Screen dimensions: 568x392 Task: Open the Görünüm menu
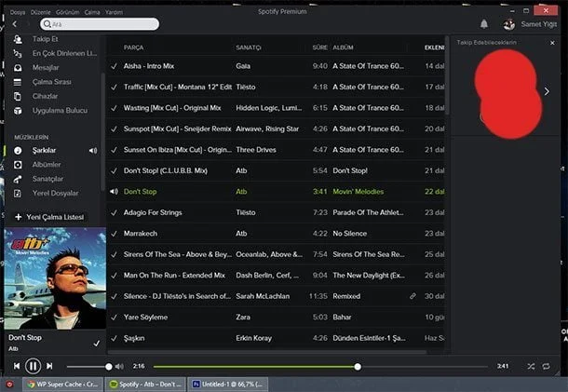pyautogui.click(x=67, y=12)
